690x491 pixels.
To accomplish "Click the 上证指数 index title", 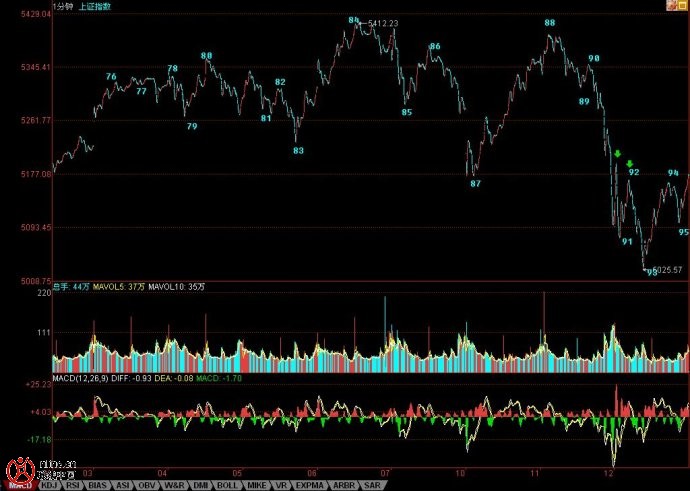I will click(x=97, y=6).
